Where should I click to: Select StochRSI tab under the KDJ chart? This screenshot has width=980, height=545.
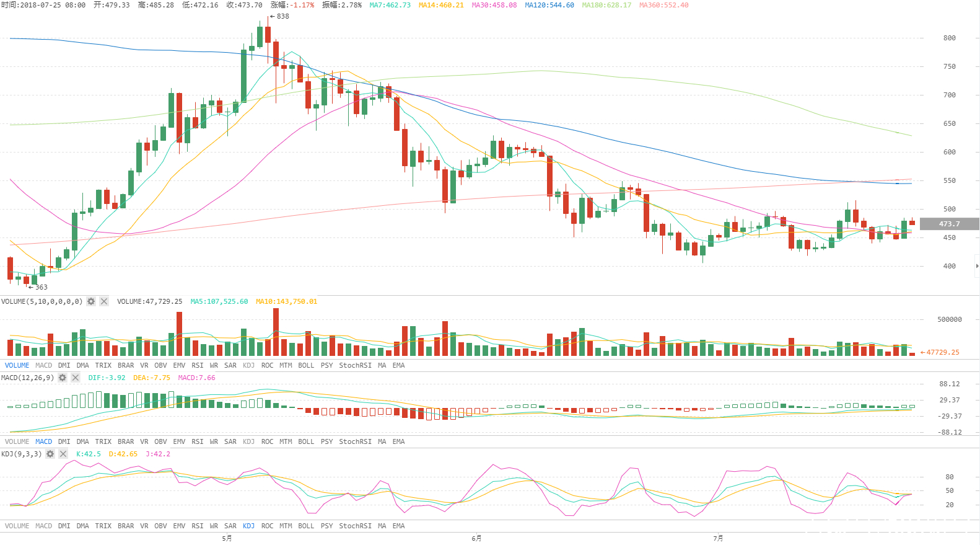click(x=355, y=526)
